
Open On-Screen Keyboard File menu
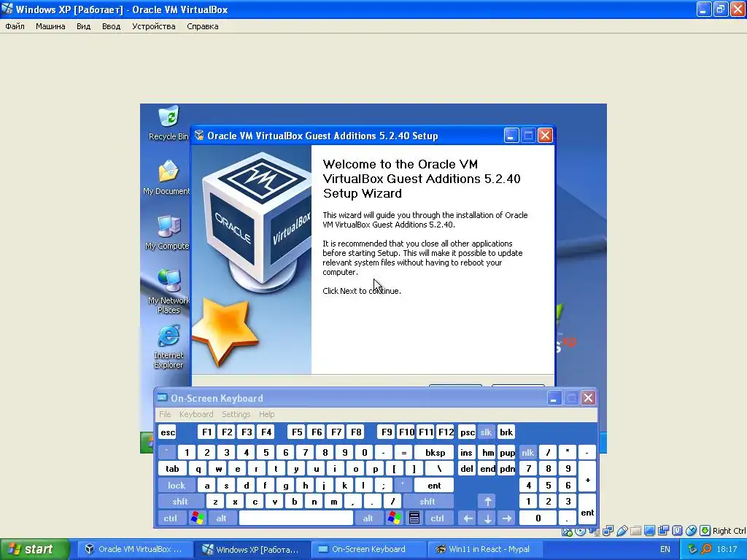[x=165, y=414]
